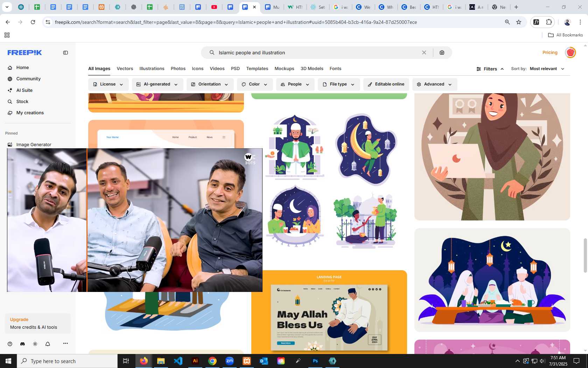Collapse the Filters panel

pyautogui.click(x=490, y=69)
